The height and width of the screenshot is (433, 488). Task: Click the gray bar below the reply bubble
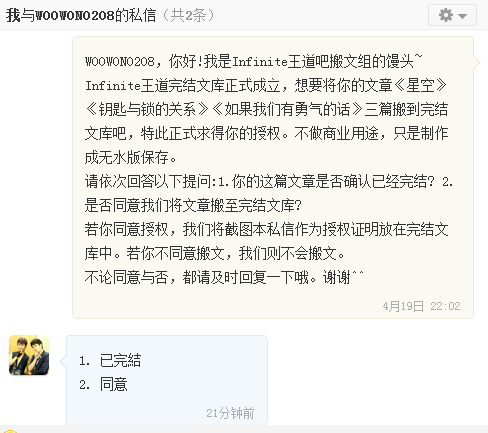(244, 429)
